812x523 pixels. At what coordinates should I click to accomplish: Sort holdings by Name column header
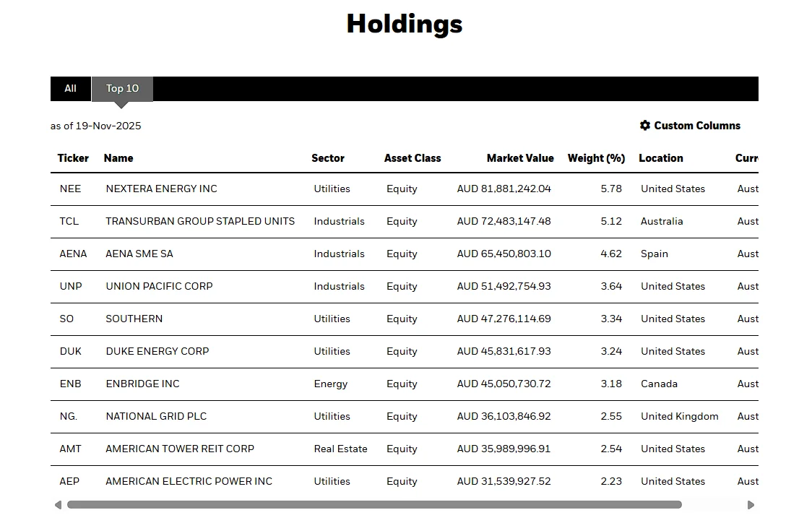(118, 158)
